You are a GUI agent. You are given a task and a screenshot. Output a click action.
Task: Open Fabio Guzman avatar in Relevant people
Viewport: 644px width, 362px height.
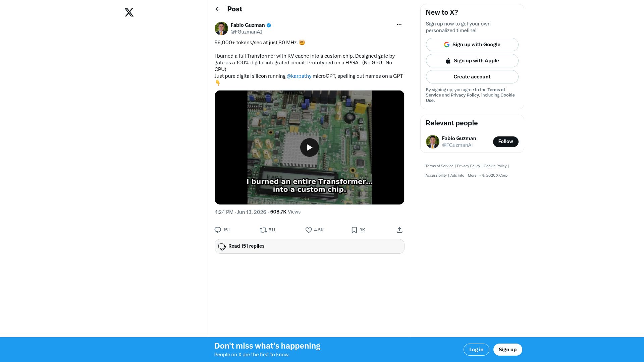(432, 142)
